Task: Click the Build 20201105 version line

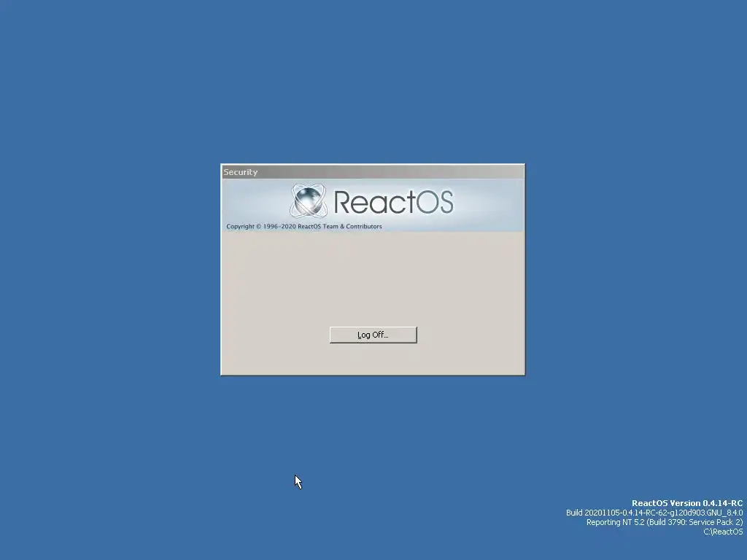Action: pyautogui.click(x=654, y=513)
